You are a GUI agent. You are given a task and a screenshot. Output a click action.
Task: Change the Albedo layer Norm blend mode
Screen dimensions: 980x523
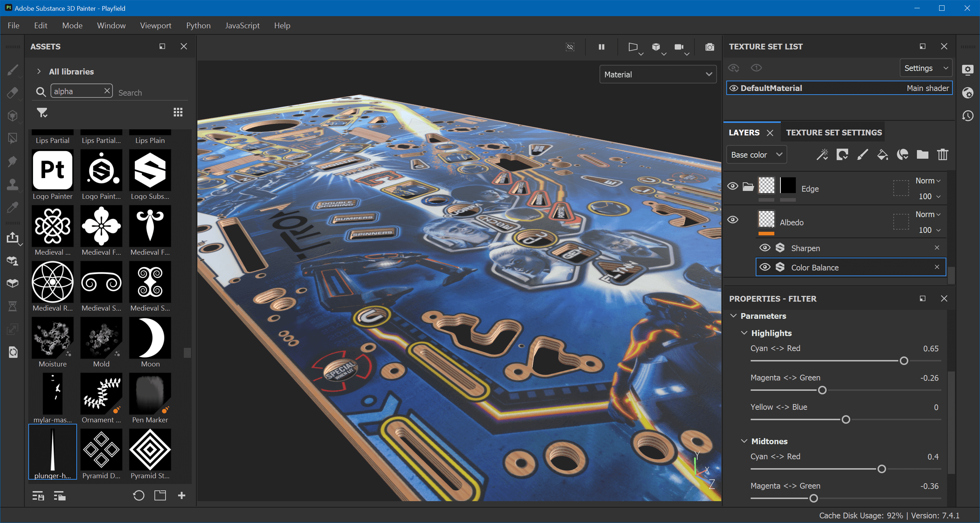tap(927, 215)
